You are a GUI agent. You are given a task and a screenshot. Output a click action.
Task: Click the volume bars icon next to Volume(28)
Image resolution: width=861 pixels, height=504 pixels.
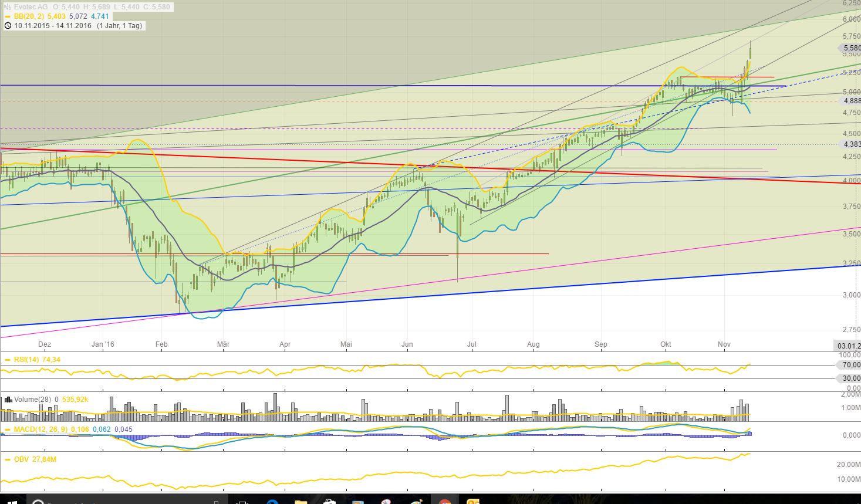pyautogui.click(x=8, y=400)
